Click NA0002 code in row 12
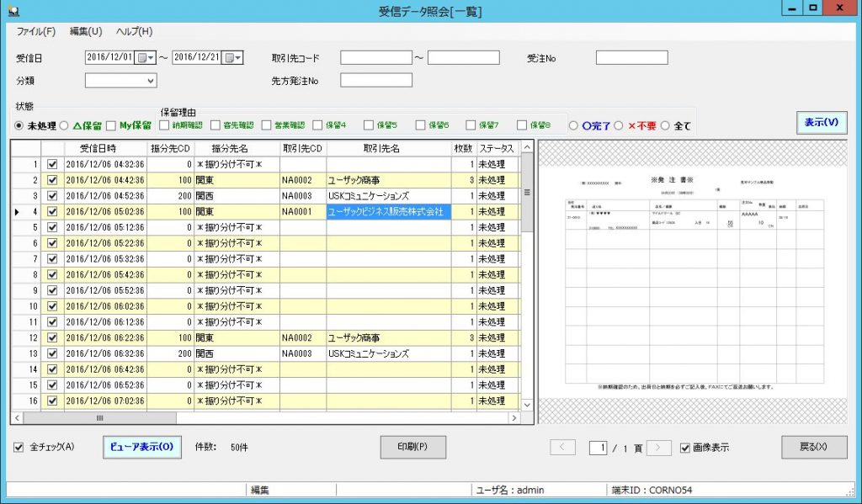Image resolution: width=862 pixels, height=504 pixels. click(x=303, y=337)
